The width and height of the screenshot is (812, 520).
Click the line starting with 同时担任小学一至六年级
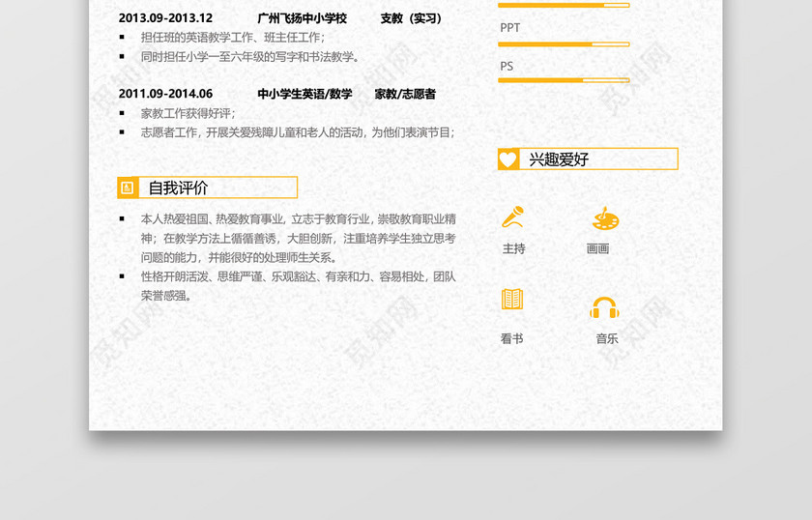click(250, 56)
